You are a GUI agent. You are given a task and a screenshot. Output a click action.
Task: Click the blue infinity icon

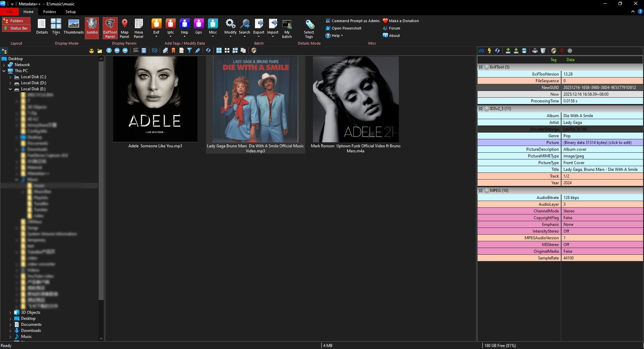[x=481, y=51]
